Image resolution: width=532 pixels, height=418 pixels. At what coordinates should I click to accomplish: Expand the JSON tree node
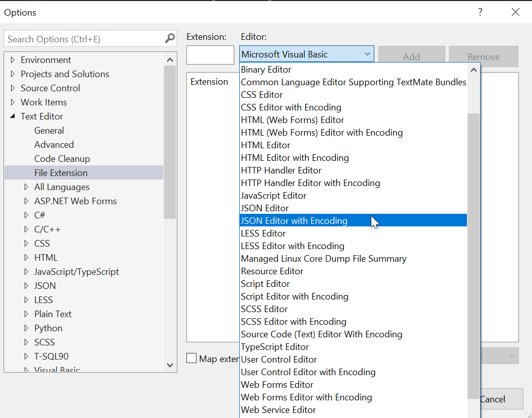[x=27, y=285]
